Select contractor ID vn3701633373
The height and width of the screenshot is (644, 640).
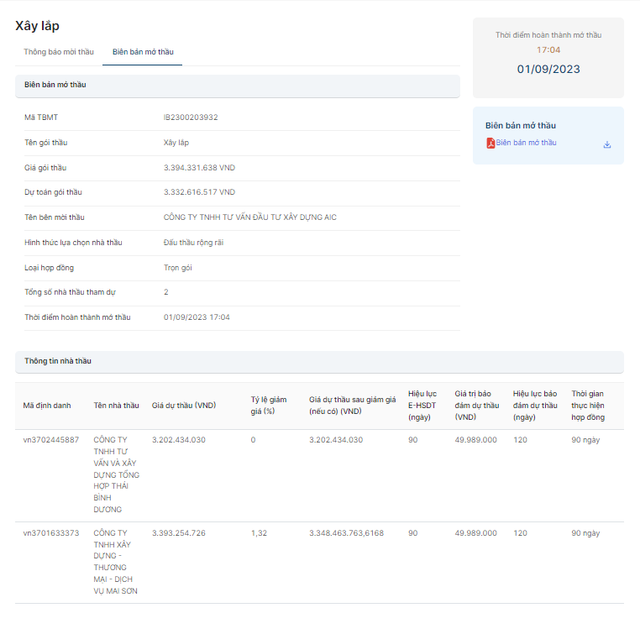tap(51, 533)
